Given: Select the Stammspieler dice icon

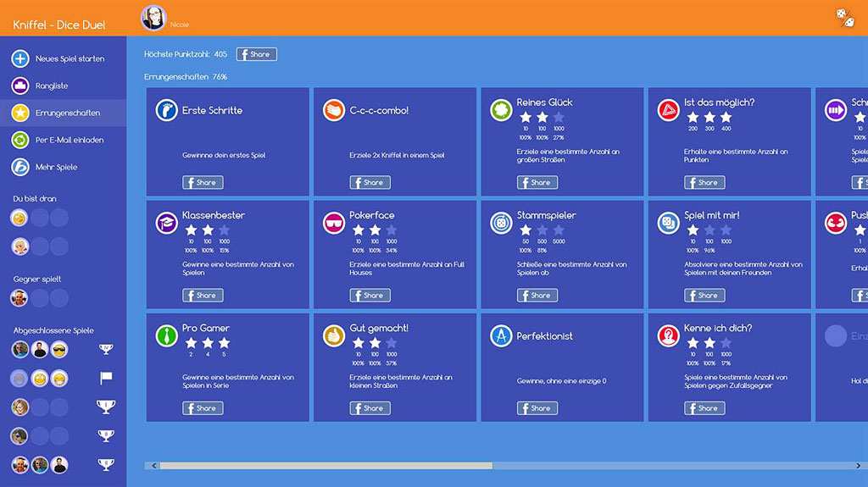Looking at the screenshot, I should coord(501,223).
